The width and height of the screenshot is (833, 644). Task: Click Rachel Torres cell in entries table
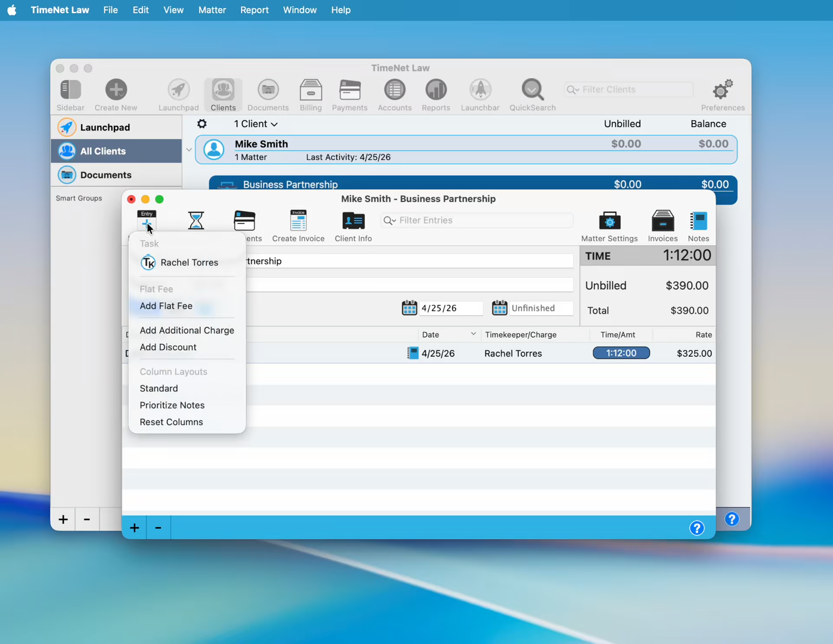pyautogui.click(x=513, y=354)
